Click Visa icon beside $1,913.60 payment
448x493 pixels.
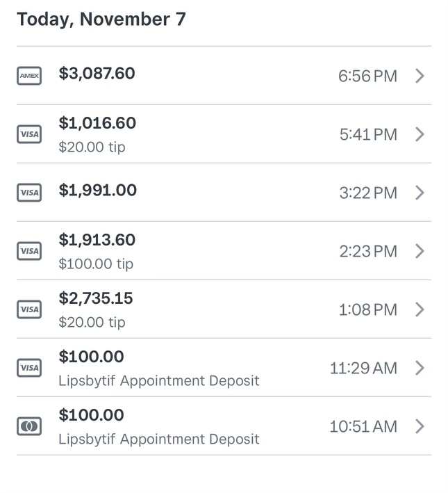(x=29, y=251)
